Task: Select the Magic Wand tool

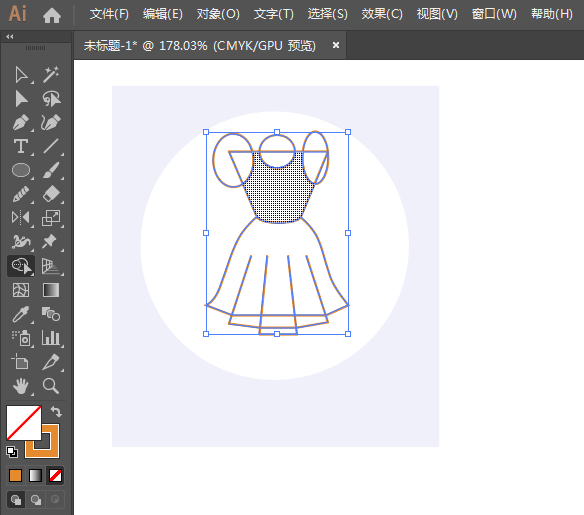Action: click(x=51, y=75)
